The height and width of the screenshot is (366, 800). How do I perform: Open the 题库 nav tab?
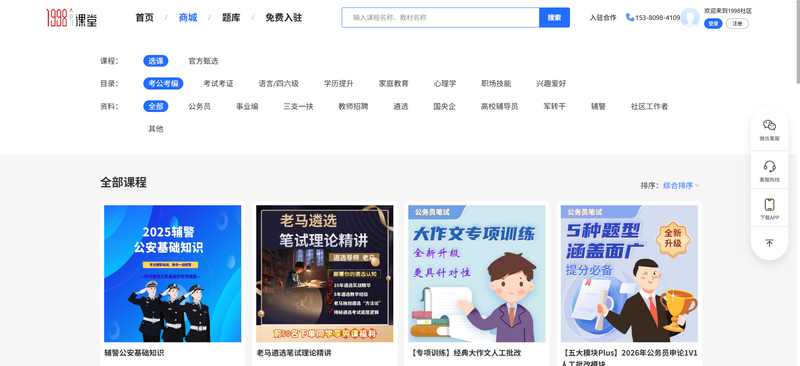(231, 17)
